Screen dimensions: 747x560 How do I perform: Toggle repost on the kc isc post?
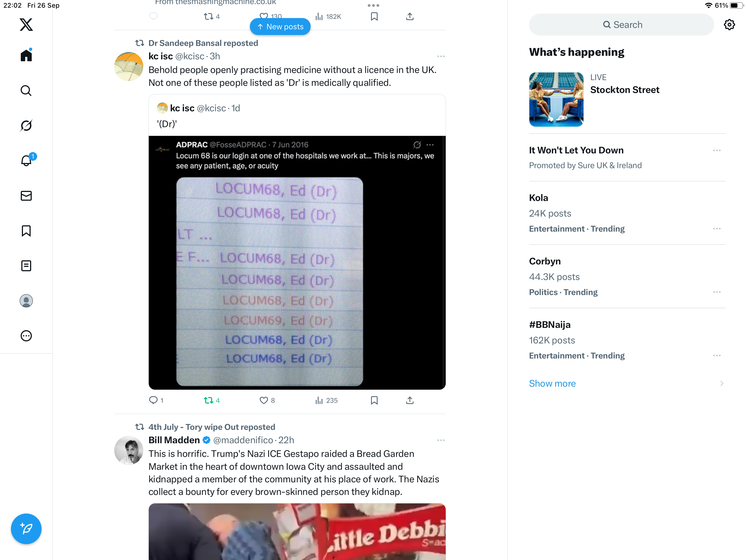pos(212,400)
